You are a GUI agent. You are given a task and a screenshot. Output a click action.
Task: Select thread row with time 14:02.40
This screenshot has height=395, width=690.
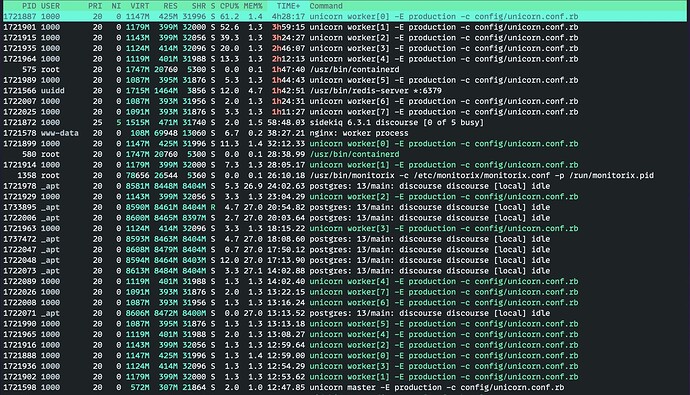tap(345, 282)
